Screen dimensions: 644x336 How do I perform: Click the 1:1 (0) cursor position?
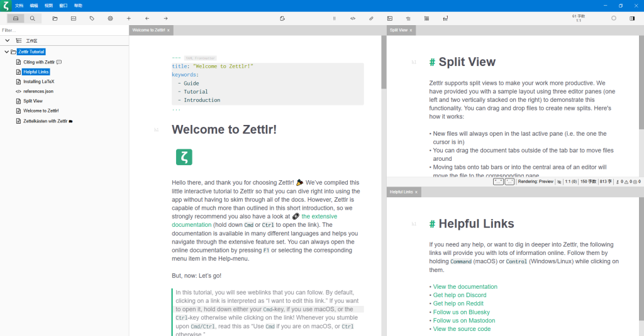571,182
